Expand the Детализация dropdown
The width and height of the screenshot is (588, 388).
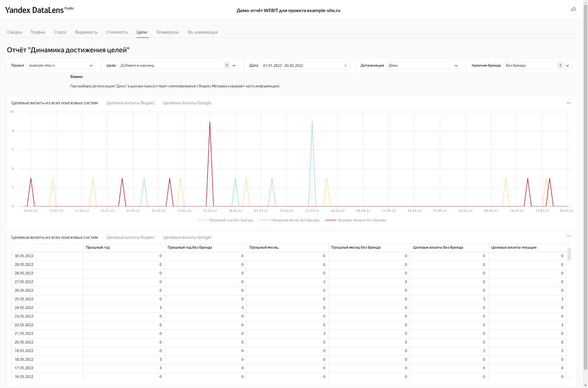click(x=423, y=65)
